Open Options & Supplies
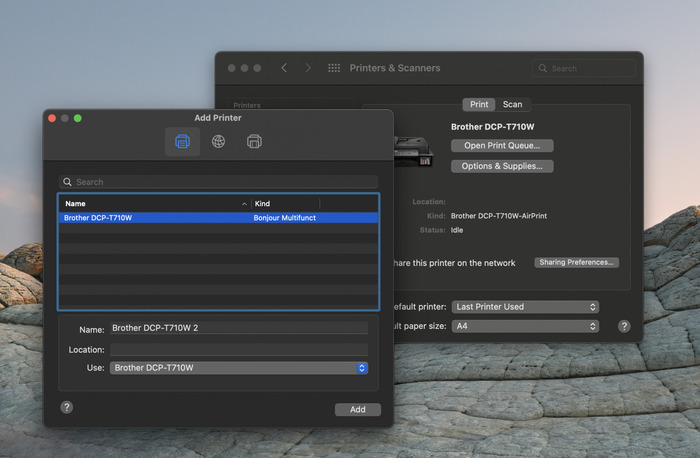The width and height of the screenshot is (700, 458). [x=502, y=166]
